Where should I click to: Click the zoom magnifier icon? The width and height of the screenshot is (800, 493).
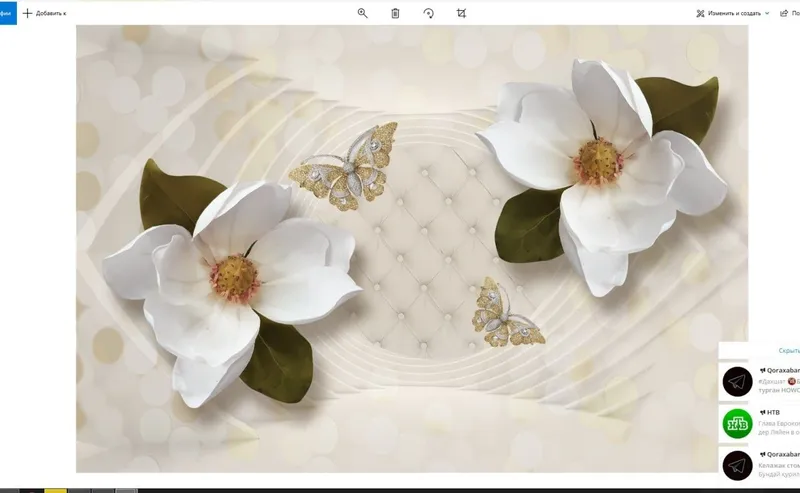coord(362,13)
